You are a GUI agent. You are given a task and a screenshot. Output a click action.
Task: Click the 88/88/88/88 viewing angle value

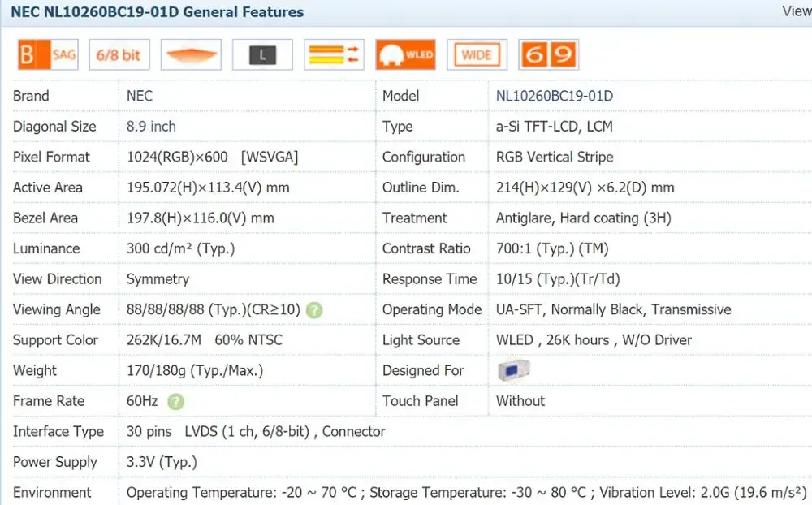(x=214, y=309)
